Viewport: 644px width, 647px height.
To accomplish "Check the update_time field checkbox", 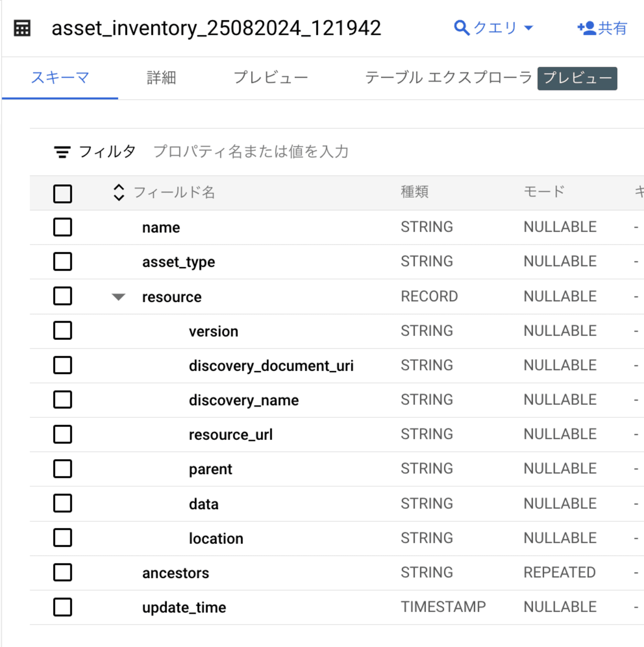I will point(63,607).
